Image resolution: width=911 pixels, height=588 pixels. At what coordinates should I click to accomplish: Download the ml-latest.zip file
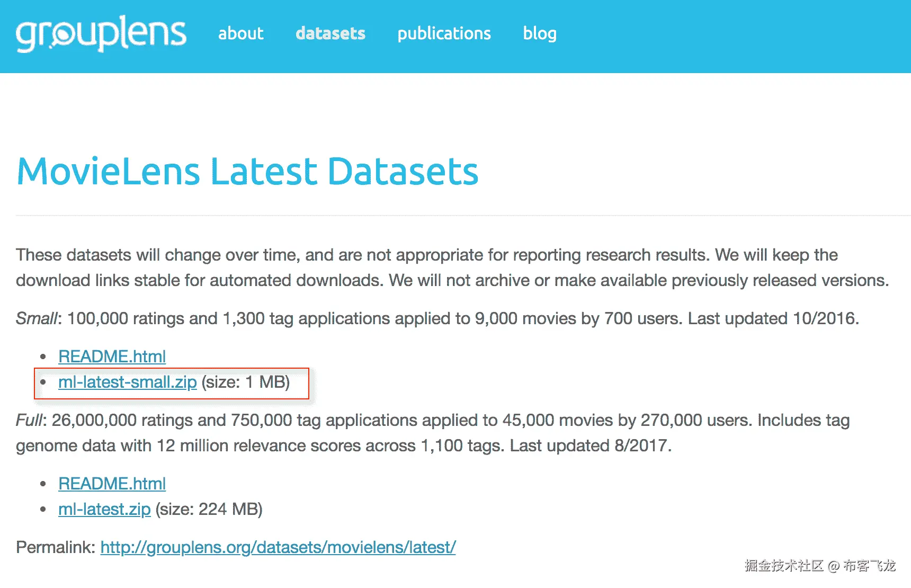point(104,509)
